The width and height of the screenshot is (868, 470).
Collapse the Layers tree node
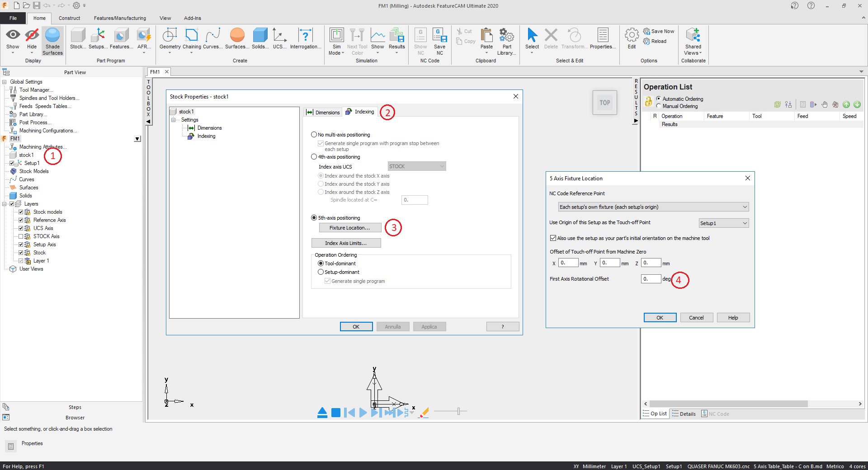coord(5,204)
